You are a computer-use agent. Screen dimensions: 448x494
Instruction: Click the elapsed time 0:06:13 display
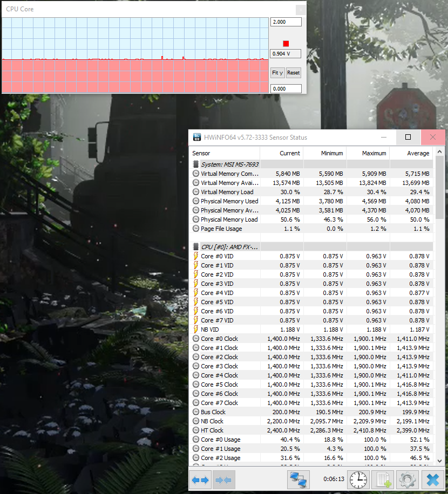click(x=334, y=479)
